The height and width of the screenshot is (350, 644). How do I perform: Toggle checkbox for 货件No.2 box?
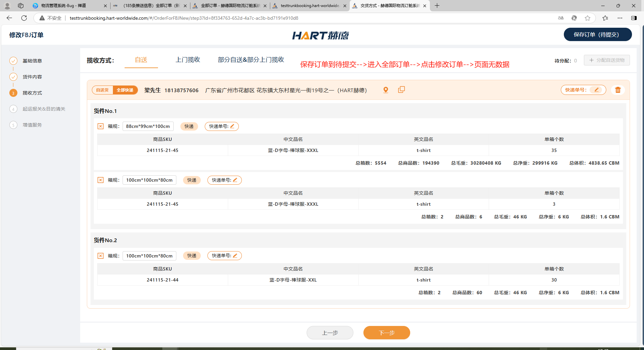click(x=101, y=256)
